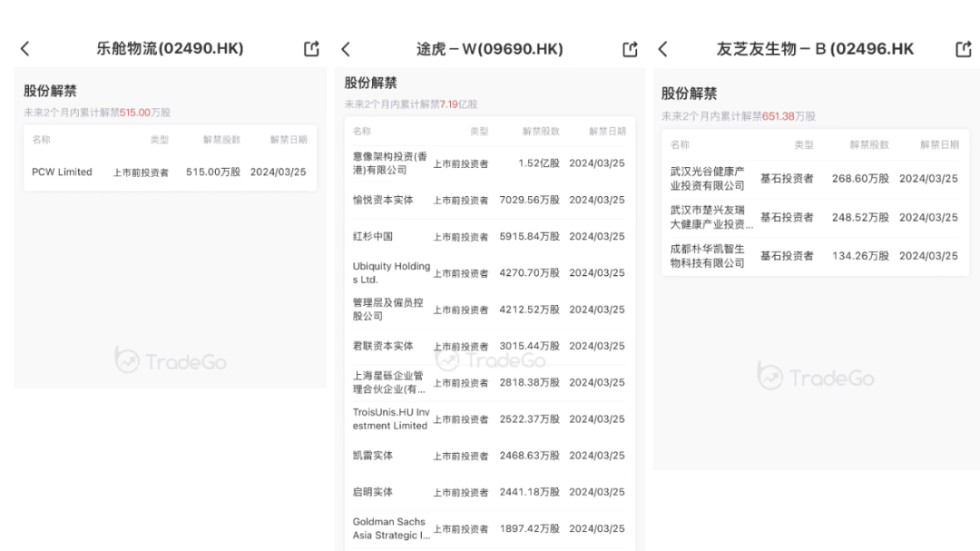Click the 515.00 total in 乐舱物流 summary

(x=135, y=113)
